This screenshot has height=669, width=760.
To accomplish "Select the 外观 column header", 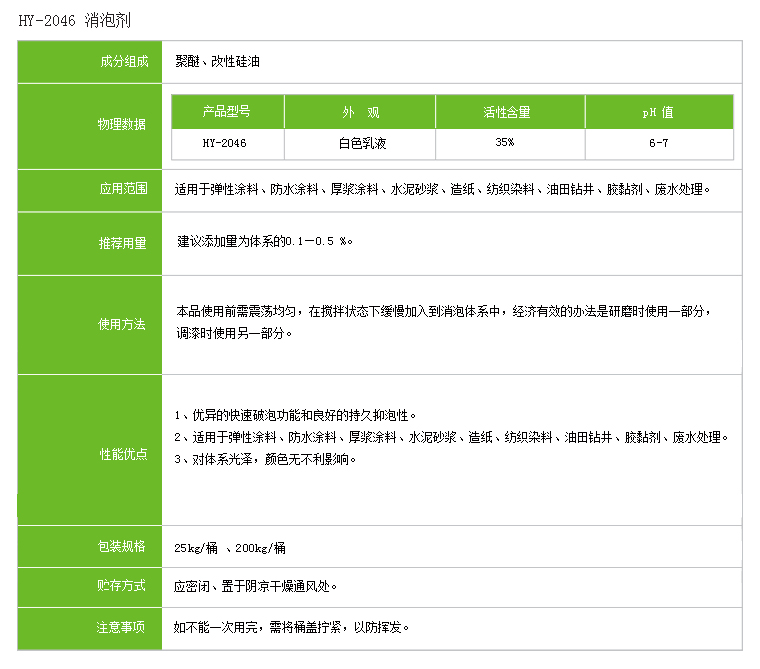I will click(360, 112).
